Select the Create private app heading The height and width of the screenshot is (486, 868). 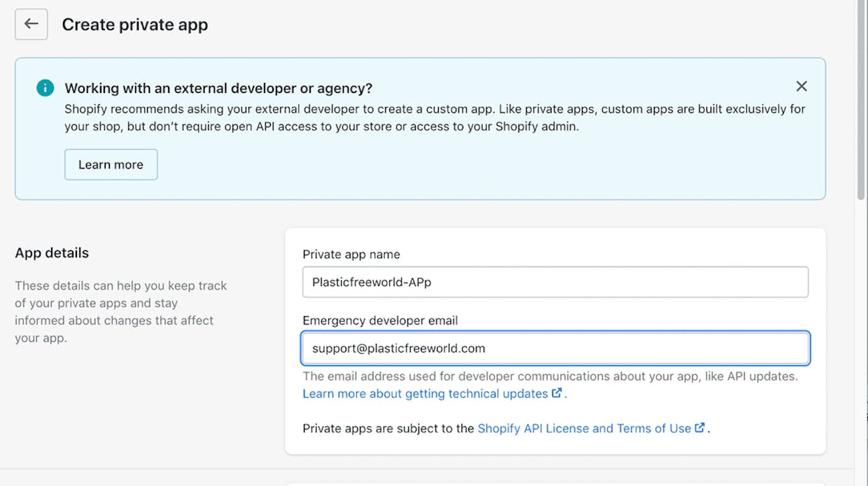coord(135,24)
